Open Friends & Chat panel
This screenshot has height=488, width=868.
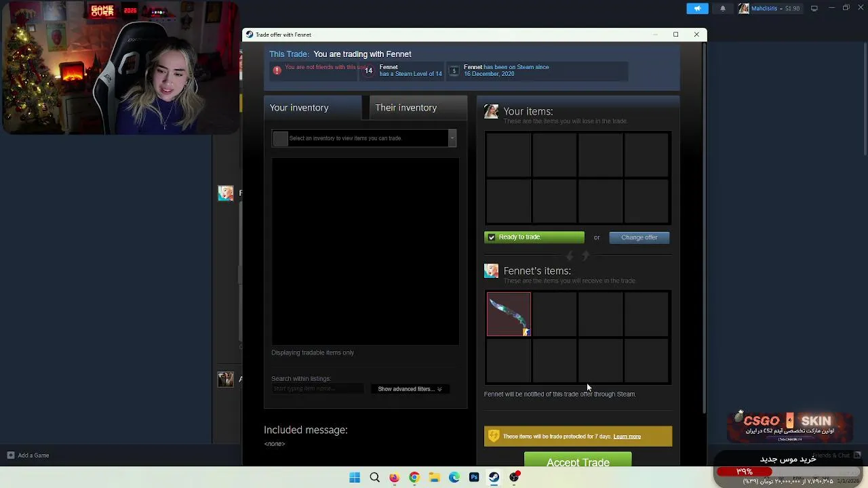click(836, 455)
